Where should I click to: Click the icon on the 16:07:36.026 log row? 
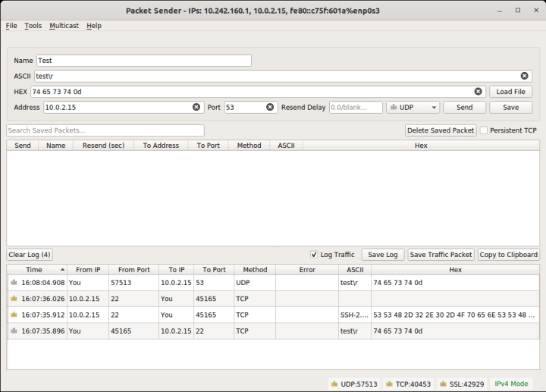14,298
